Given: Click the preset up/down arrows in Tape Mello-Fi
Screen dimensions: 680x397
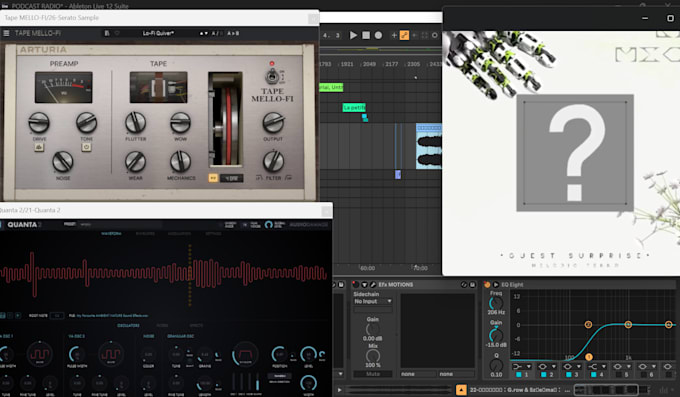Looking at the screenshot, I should point(203,33).
